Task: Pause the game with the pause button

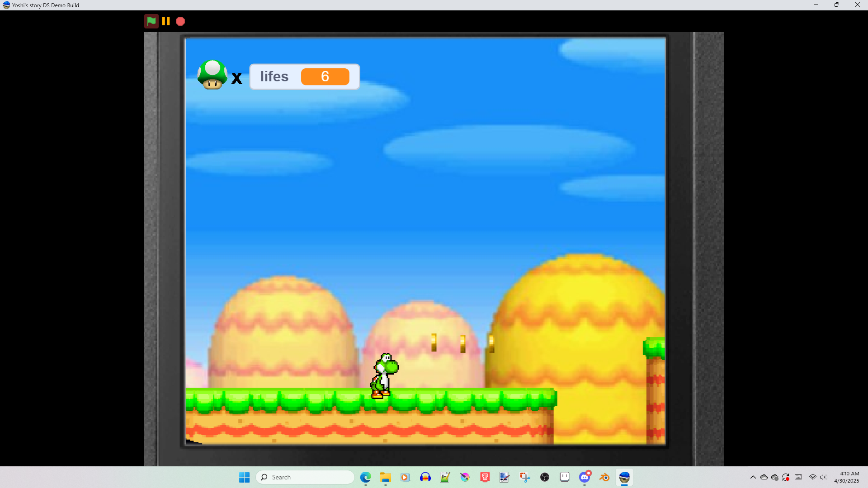Action: point(166,21)
